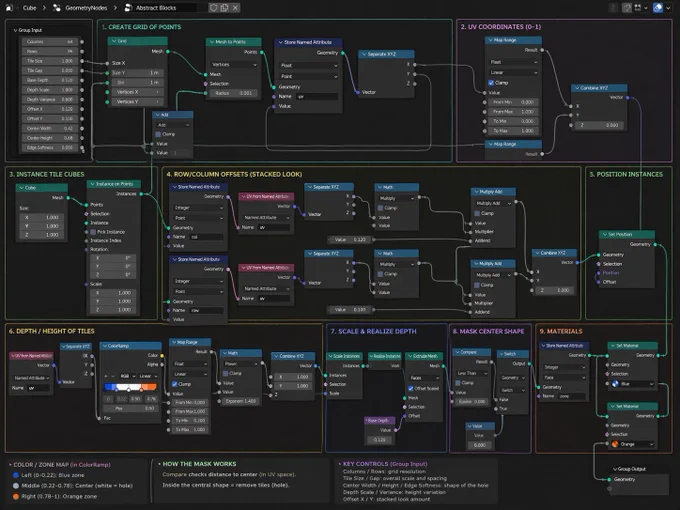Viewport: 680px width, 510px height.
Task: Click the Center Width field in Group Input
Action: click(49, 128)
